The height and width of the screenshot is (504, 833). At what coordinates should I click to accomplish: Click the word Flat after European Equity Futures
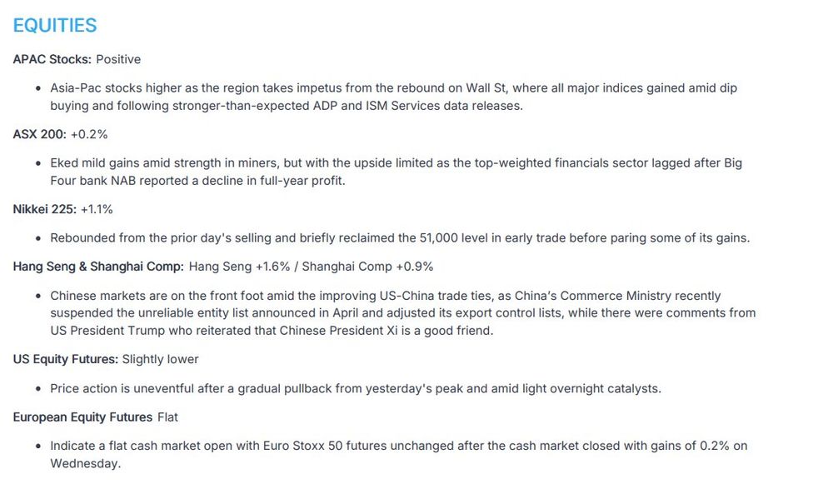(x=167, y=417)
